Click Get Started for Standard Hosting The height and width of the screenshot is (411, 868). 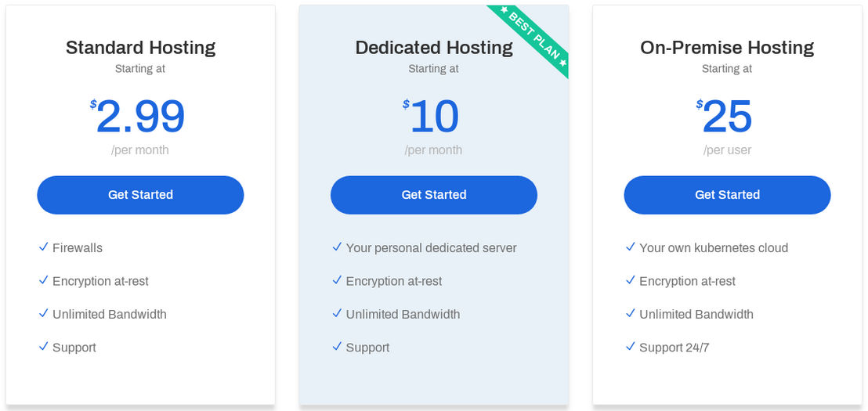point(140,195)
